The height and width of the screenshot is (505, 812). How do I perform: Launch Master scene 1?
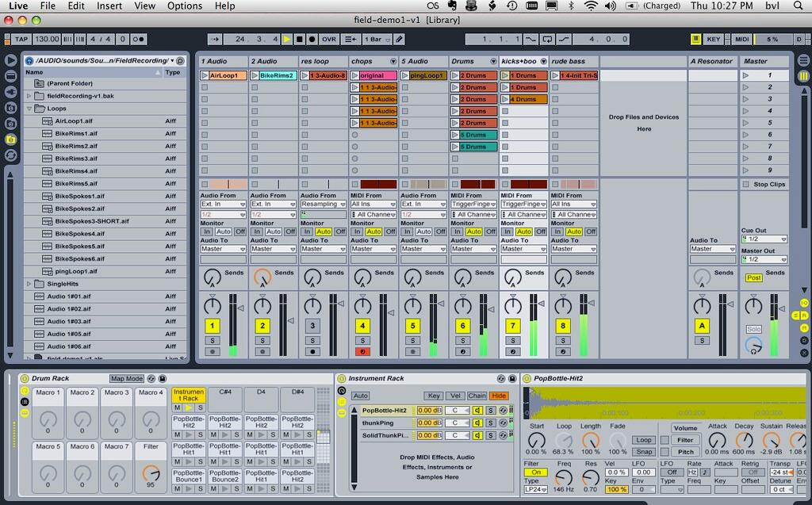pyautogui.click(x=745, y=76)
